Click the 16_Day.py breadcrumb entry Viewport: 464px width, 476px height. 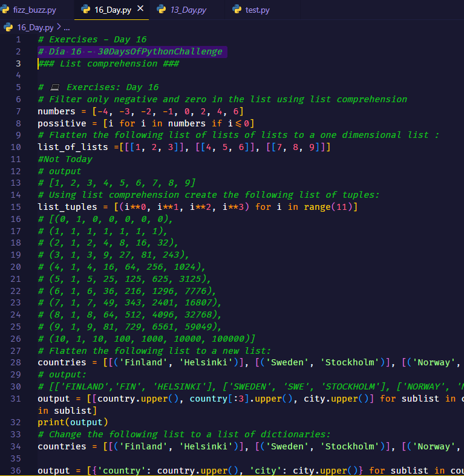pyautogui.click(x=35, y=28)
